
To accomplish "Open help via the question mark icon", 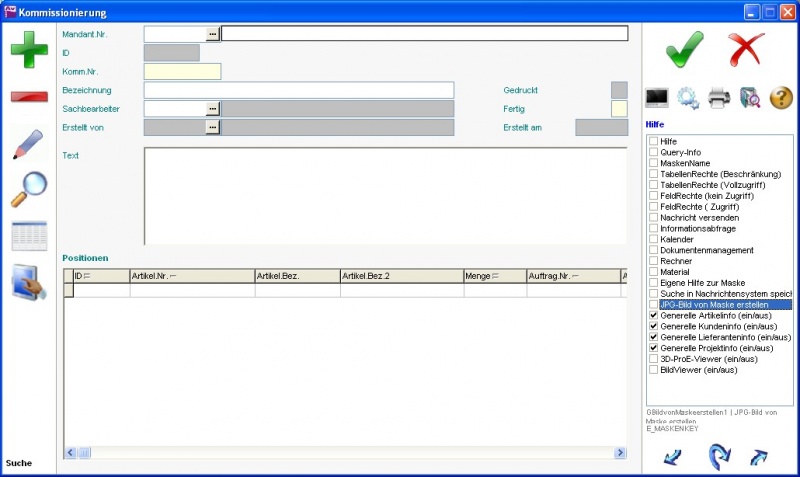I will point(781,97).
